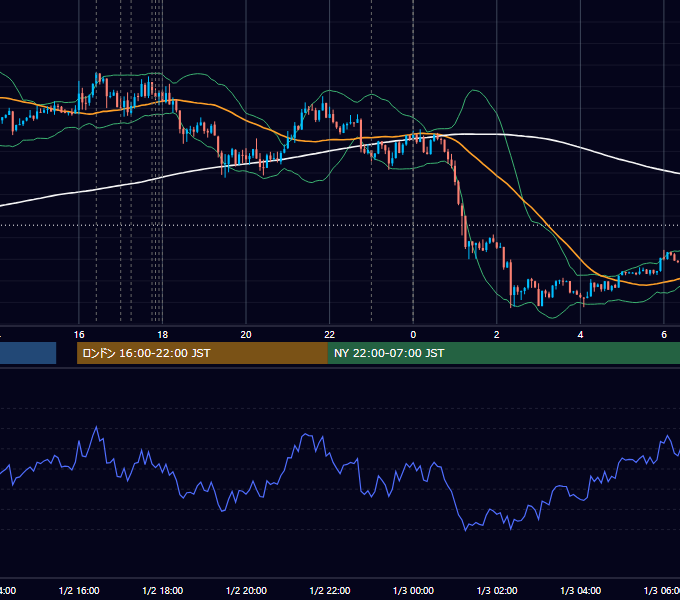The height and width of the screenshot is (600, 680).
Task: Click the blue session bar left of ロンドン
Action: 28,353
